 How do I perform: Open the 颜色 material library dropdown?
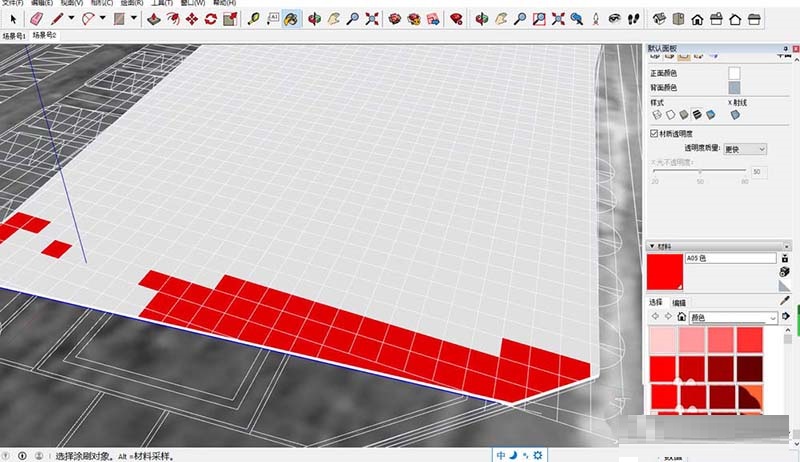pyautogui.click(x=733, y=317)
